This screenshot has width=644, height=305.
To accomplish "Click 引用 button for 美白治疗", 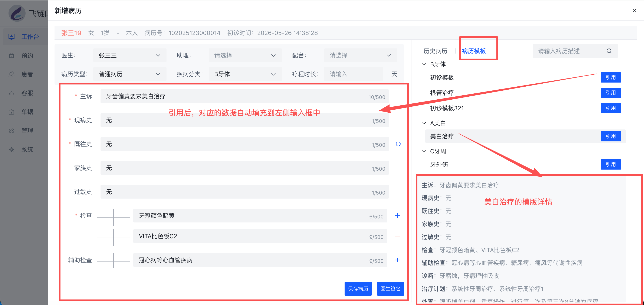I will (611, 136).
